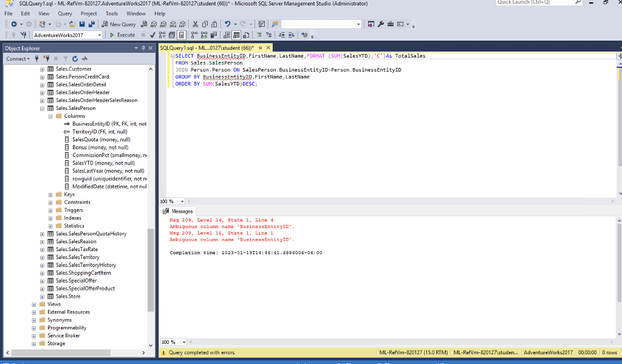Toggle Include Actual Execution Plan icon
The width and height of the screenshot is (622, 364).
click(194, 35)
